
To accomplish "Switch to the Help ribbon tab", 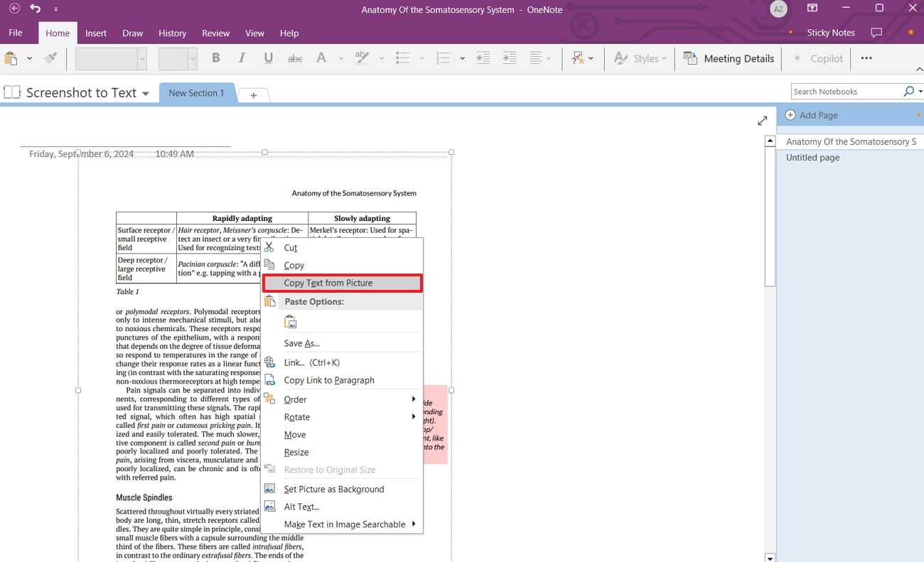I will tap(289, 33).
